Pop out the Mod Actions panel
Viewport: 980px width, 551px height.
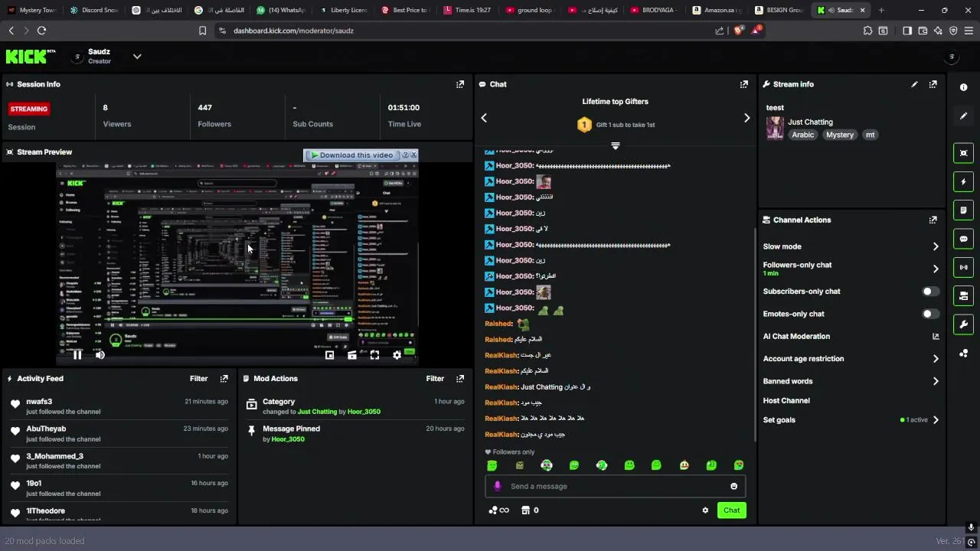point(460,378)
